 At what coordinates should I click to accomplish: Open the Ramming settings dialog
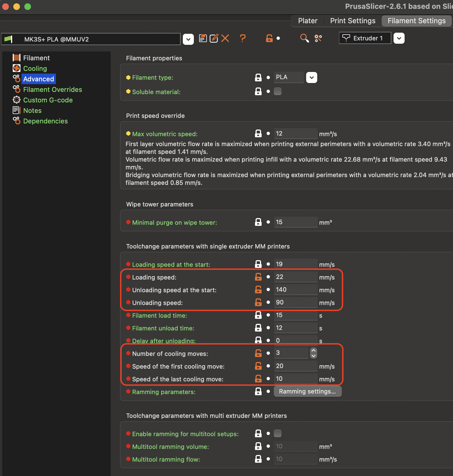pyautogui.click(x=307, y=391)
